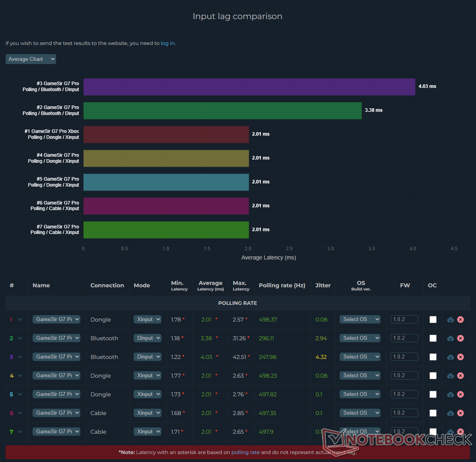Expand row 2 details chevron
The image size is (476, 462).
(20, 338)
